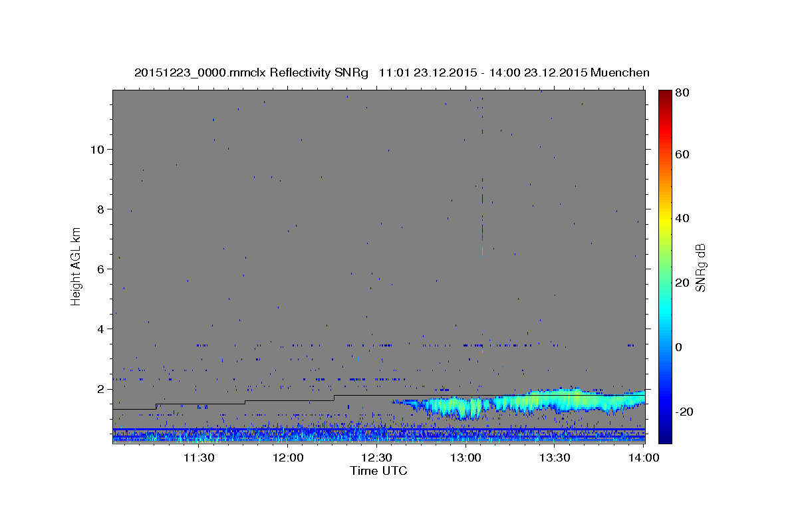Screen dimensions: 798x532
Task: Click the colorbar value 80
Action: [x=682, y=93]
